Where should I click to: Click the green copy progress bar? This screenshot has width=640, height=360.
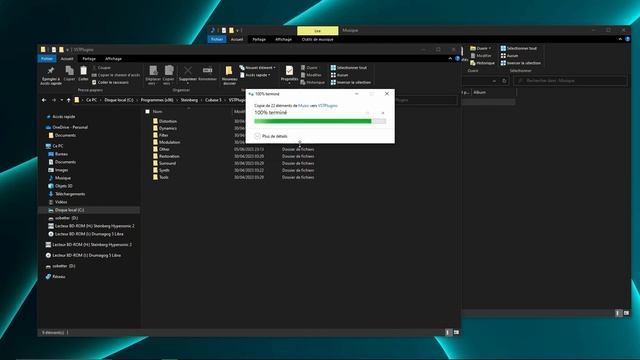click(x=320, y=121)
